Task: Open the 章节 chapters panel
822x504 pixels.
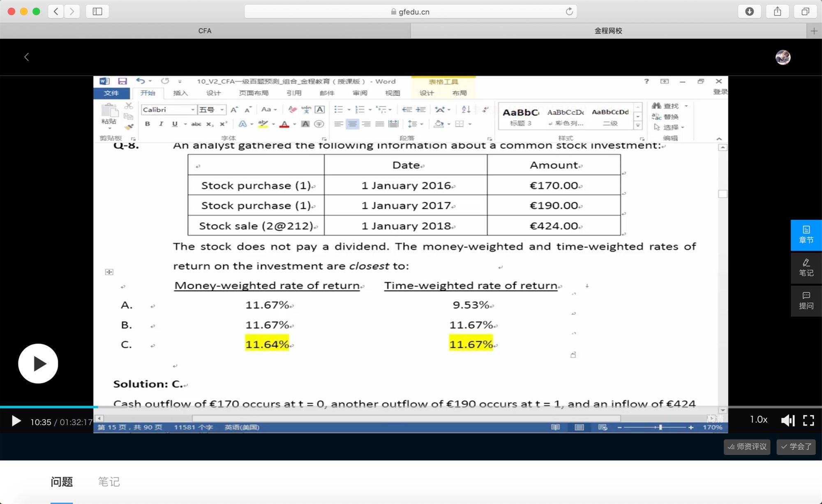Action: point(806,235)
